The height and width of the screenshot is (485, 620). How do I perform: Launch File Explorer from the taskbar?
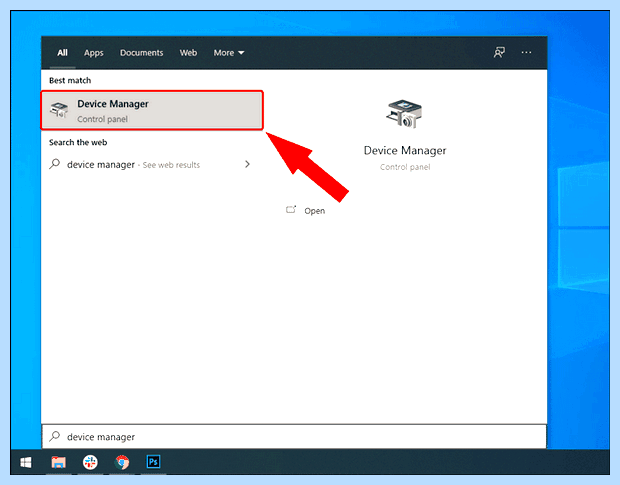tap(59, 462)
